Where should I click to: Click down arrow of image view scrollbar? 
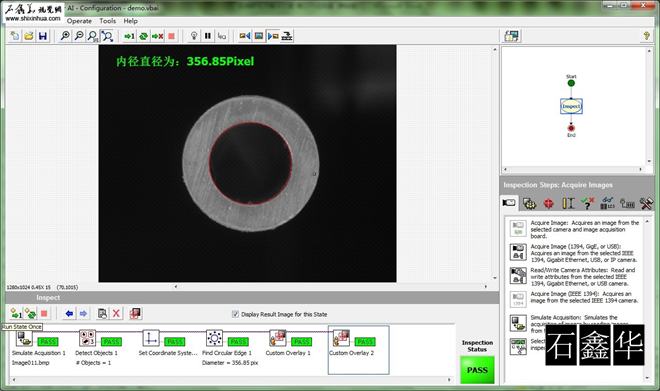click(x=495, y=278)
